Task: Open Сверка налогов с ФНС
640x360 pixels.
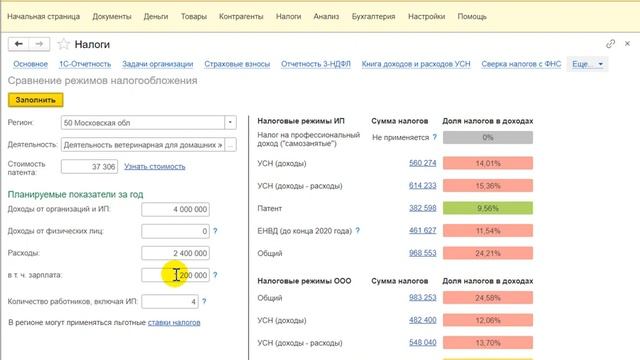Action: (521, 64)
